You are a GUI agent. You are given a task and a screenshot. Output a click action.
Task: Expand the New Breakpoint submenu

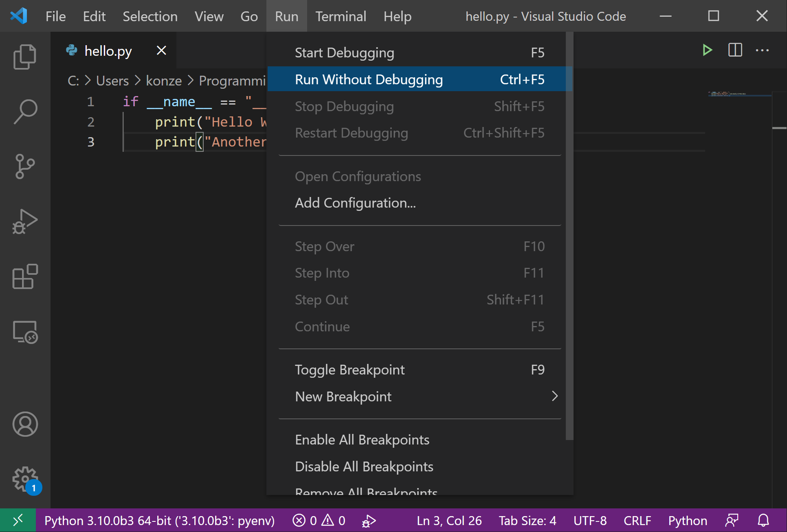pos(343,396)
